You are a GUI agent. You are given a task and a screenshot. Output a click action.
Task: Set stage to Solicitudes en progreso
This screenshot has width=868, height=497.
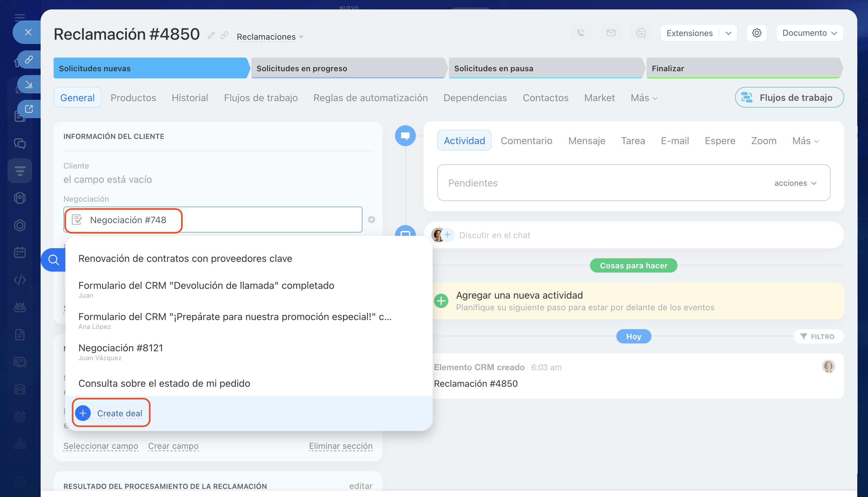click(348, 68)
